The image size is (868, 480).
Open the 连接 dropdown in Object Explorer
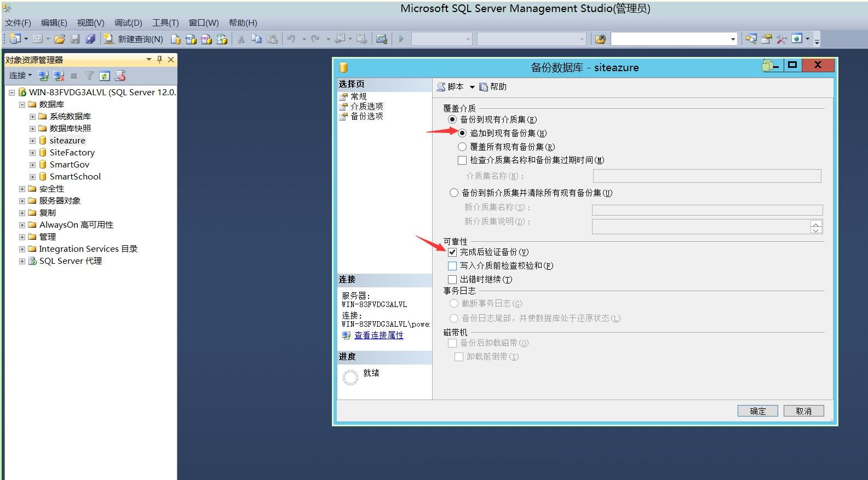tap(20, 76)
